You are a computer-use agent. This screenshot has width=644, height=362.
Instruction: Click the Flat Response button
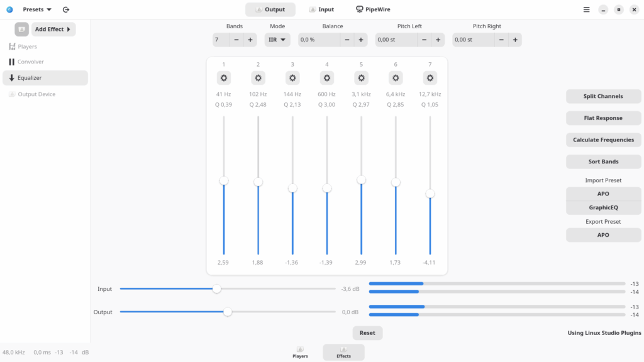pyautogui.click(x=603, y=118)
